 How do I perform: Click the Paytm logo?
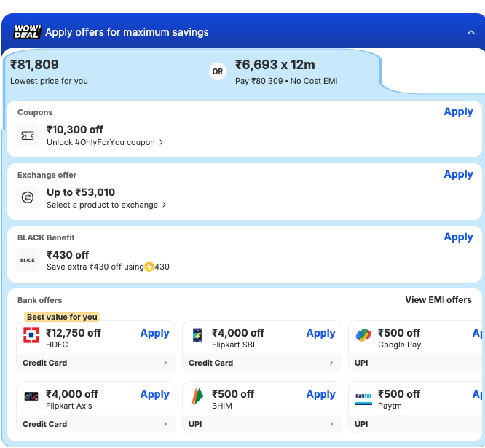point(363,396)
